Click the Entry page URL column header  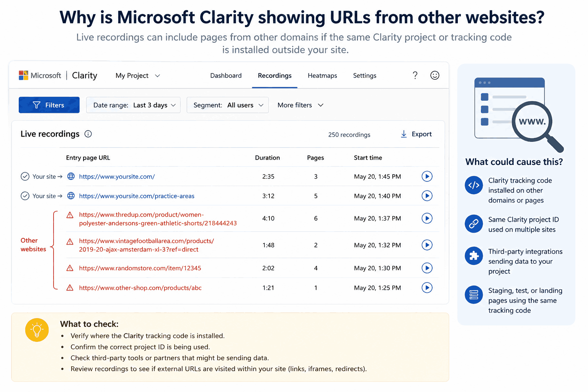[x=88, y=158]
